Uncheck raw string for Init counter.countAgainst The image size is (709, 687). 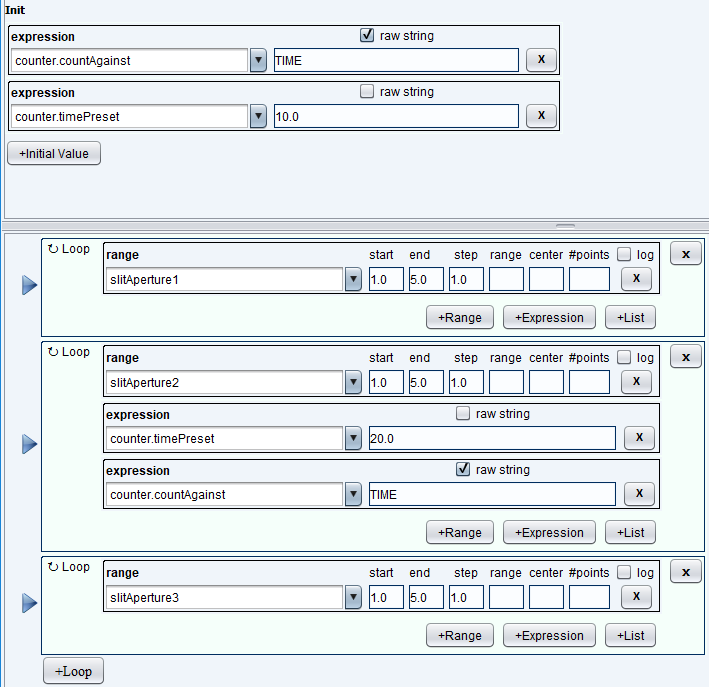point(367,36)
